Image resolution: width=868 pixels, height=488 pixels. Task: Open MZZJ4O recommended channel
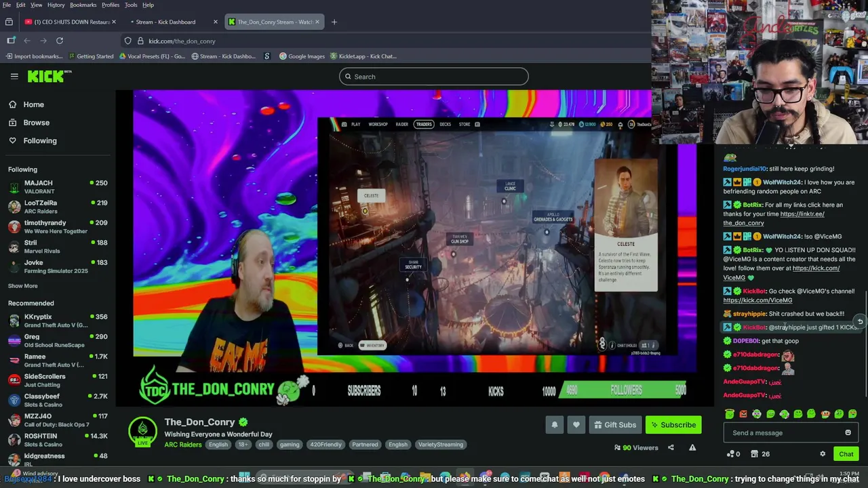point(58,420)
